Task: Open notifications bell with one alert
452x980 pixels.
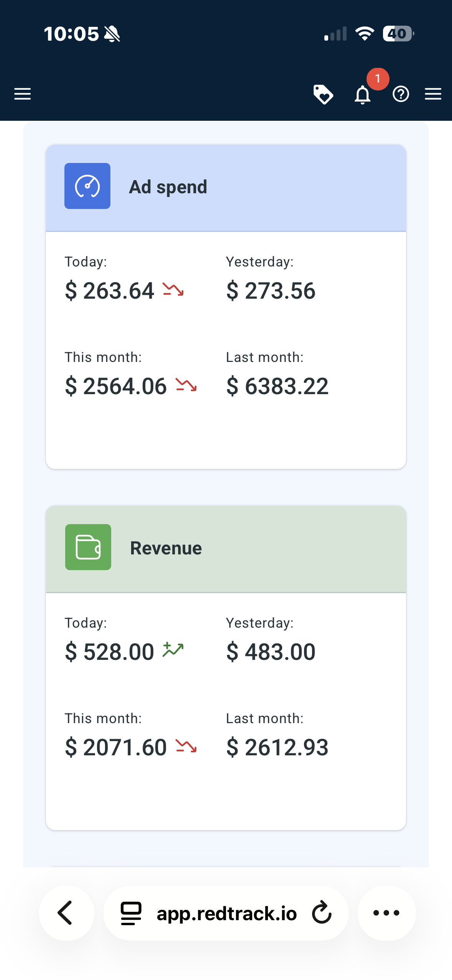Action: click(x=363, y=95)
